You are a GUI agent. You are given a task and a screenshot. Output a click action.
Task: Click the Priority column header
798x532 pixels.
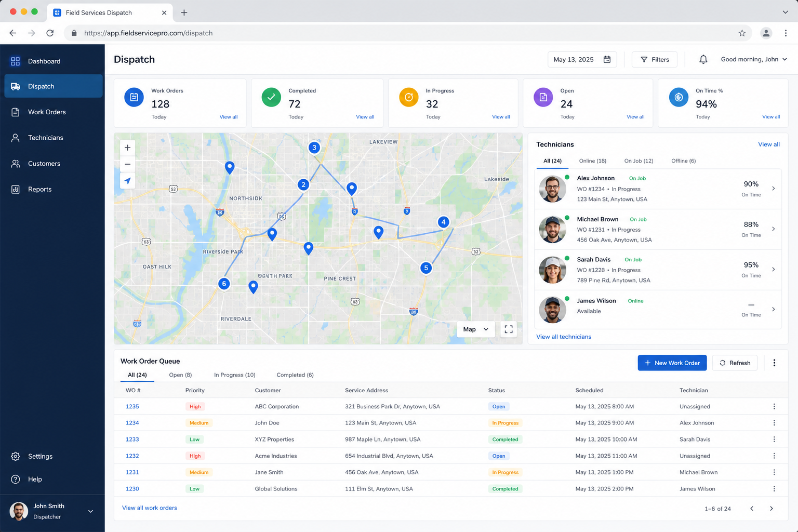[x=195, y=390]
